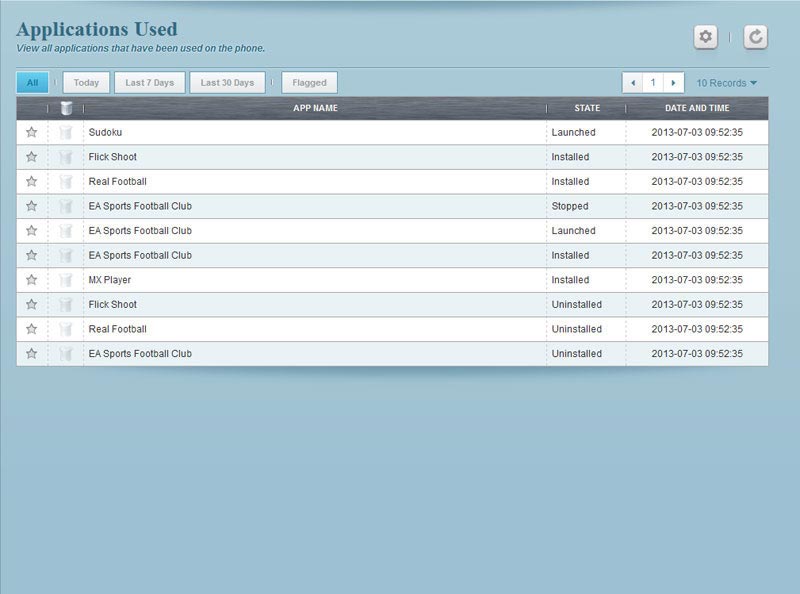The width and height of the screenshot is (800, 594).
Task: Switch to Today filter tab
Action: [x=86, y=83]
